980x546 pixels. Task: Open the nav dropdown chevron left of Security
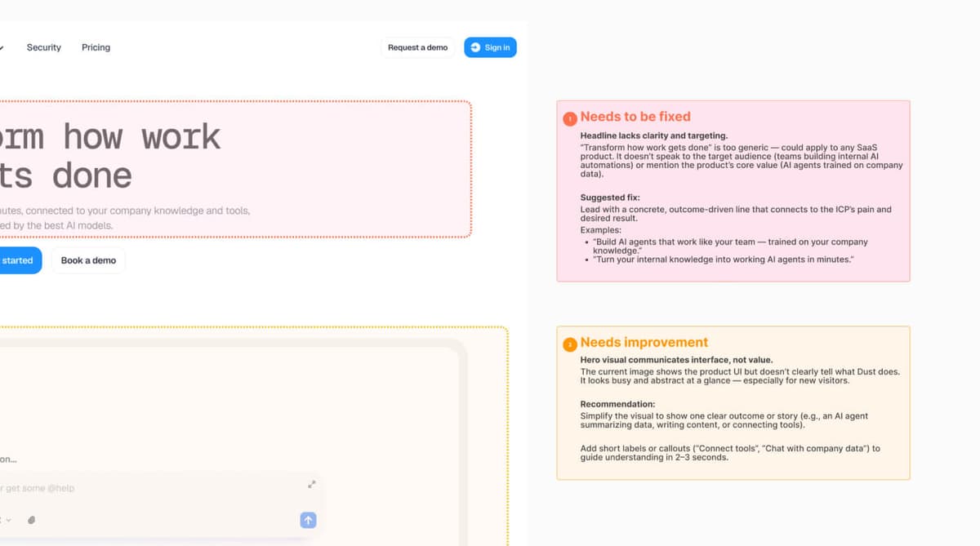tap(2, 47)
